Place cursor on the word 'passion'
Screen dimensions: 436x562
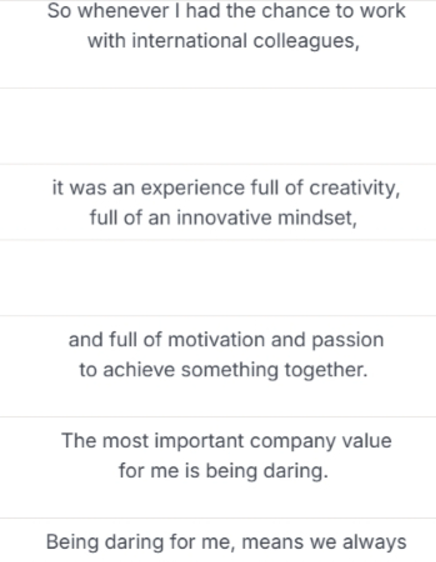[347, 340]
